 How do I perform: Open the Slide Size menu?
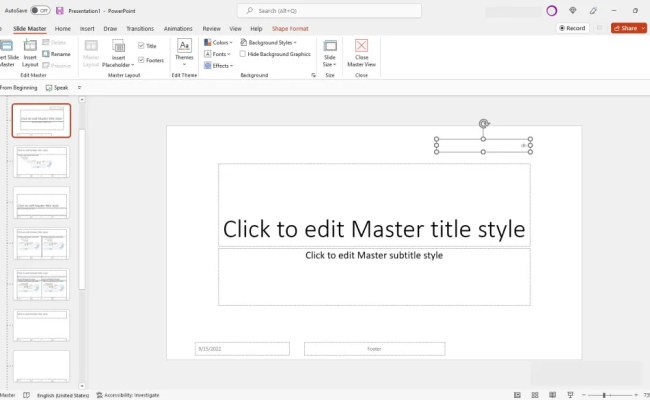pos(330,53)
